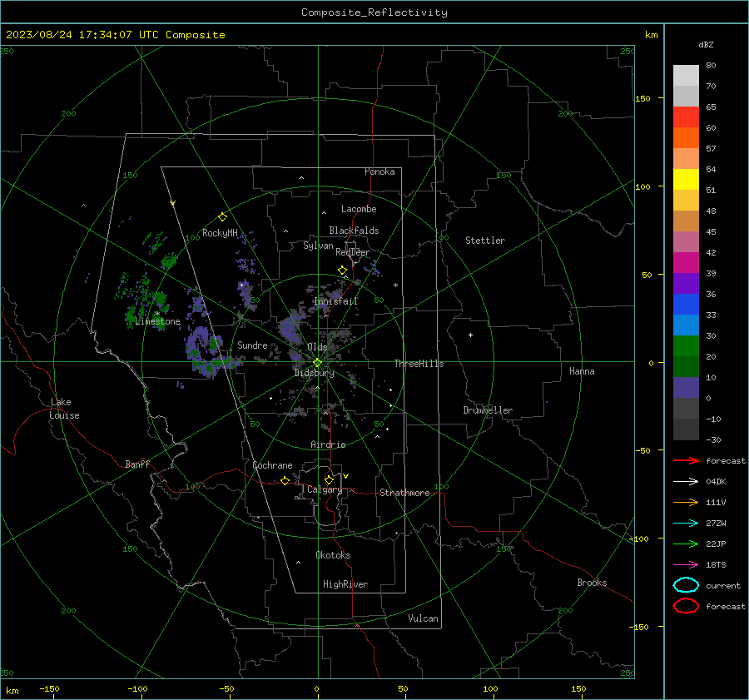This screenshot has height=700, width=749.
Task: Click the Blackfalds city label
Action: (354, 231)
